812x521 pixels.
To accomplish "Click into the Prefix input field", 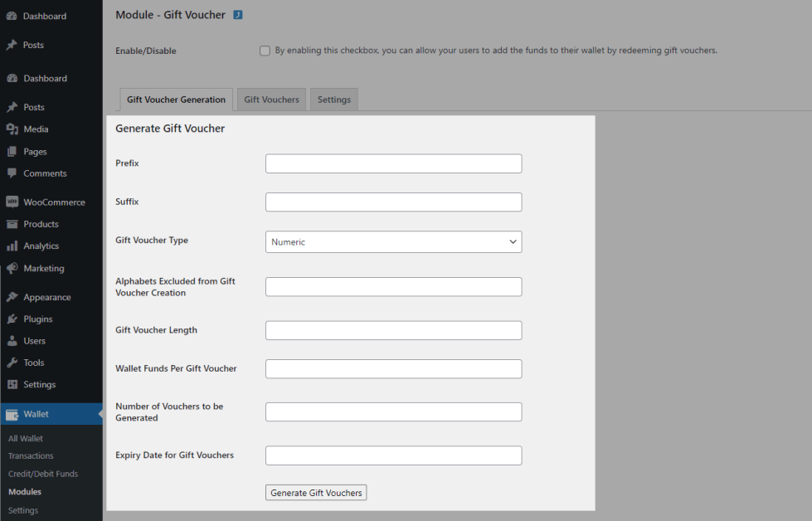I will tap(393, 163).
